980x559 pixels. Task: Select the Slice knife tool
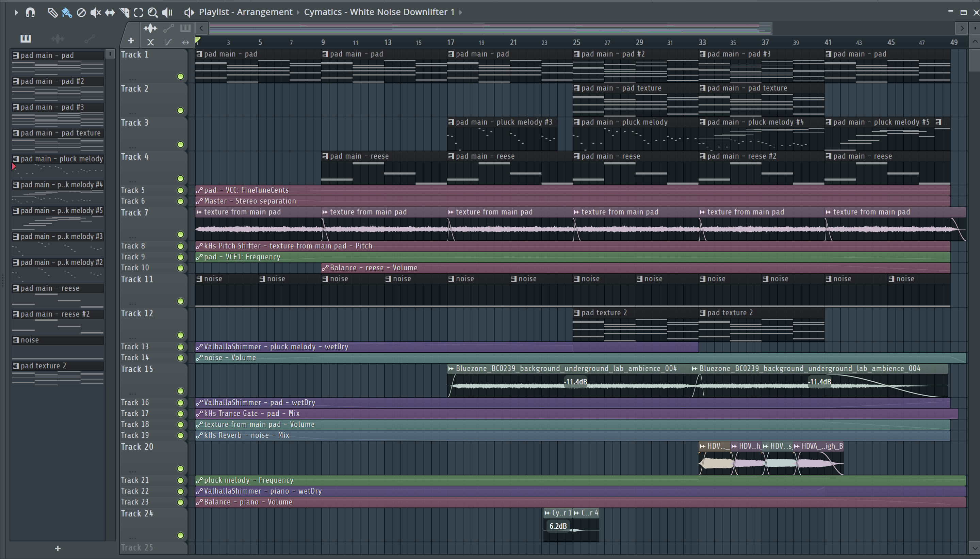124,12
